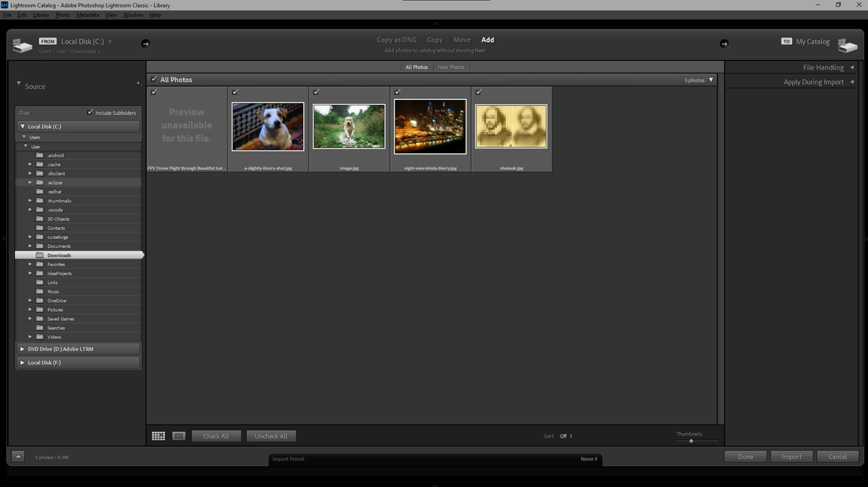Open the Import Preset None dropdown
The height and width of the screenshot is (487, 868).
pos(588,458)
